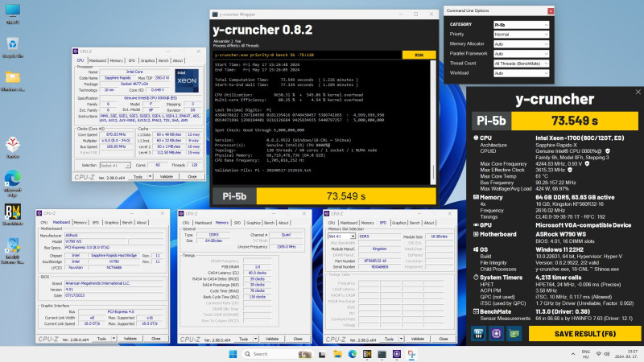This screenshot has height=362, width=644.
Task: Switch to SPD tab in the CPU-Z Memory timings window
Action: tap(237, 223)
